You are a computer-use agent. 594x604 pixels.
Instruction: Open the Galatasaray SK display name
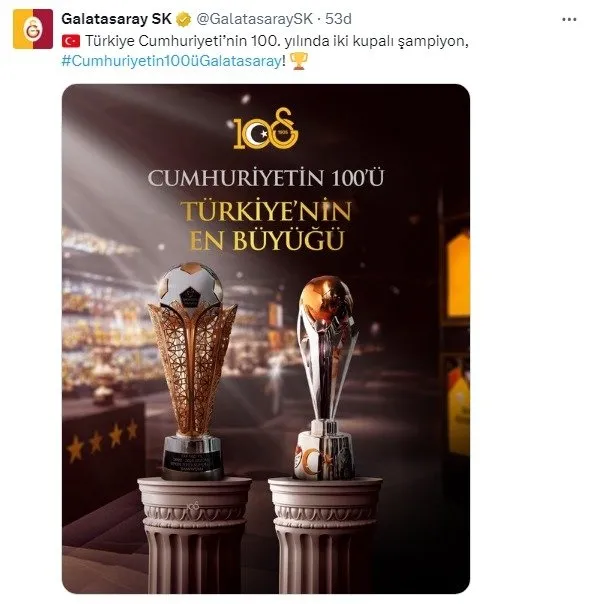pos(116,19)
